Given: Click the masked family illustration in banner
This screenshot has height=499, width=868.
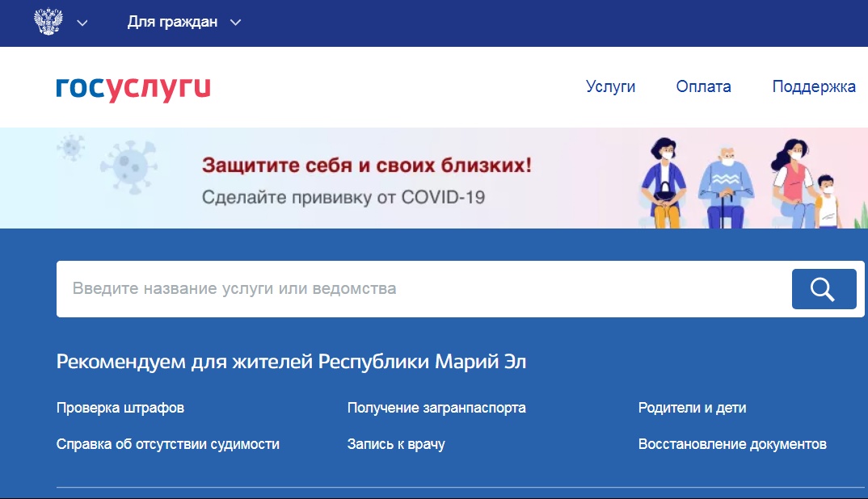Looking at the screenshot, I should tap(735, 184).
